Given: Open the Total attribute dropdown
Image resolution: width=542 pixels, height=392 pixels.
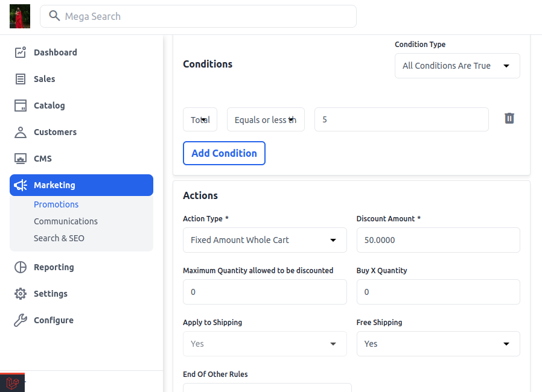Looking at the screenshot, I should [x=200, y=119].
